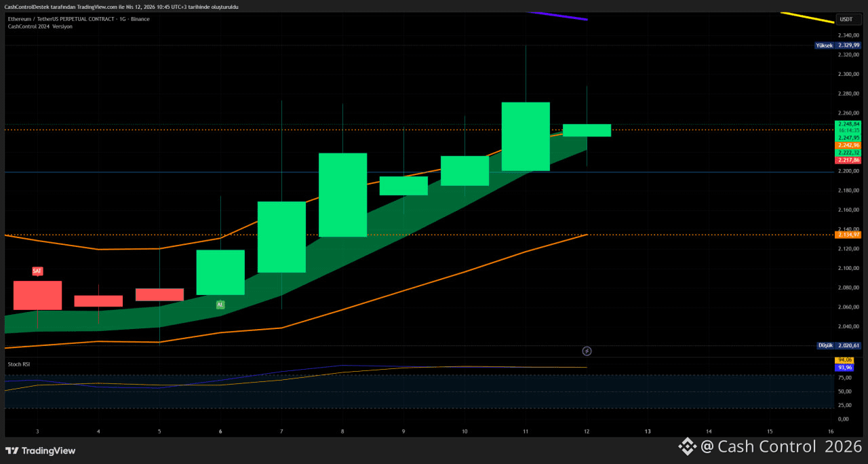Click the 2.100,00 price scale label
Image resolution: width=868 pixels, height=464 pixels.
click(x=848, y=268)
